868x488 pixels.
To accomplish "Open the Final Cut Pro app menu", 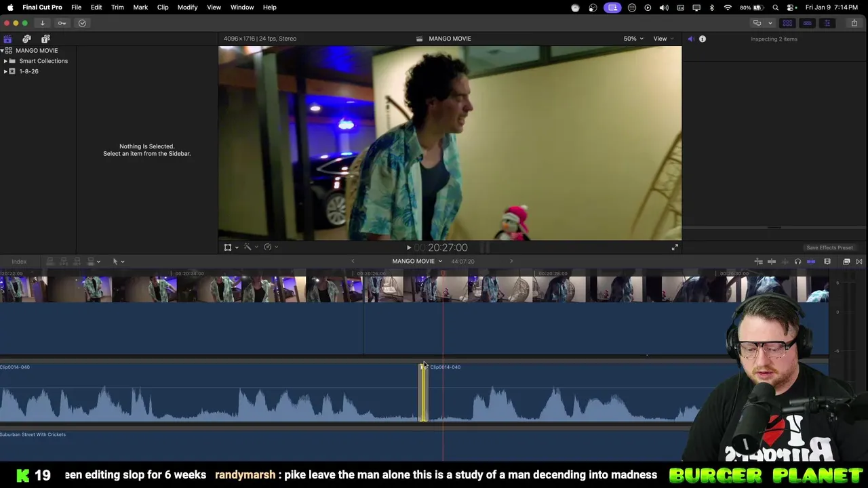I will (x=42, y=7).
